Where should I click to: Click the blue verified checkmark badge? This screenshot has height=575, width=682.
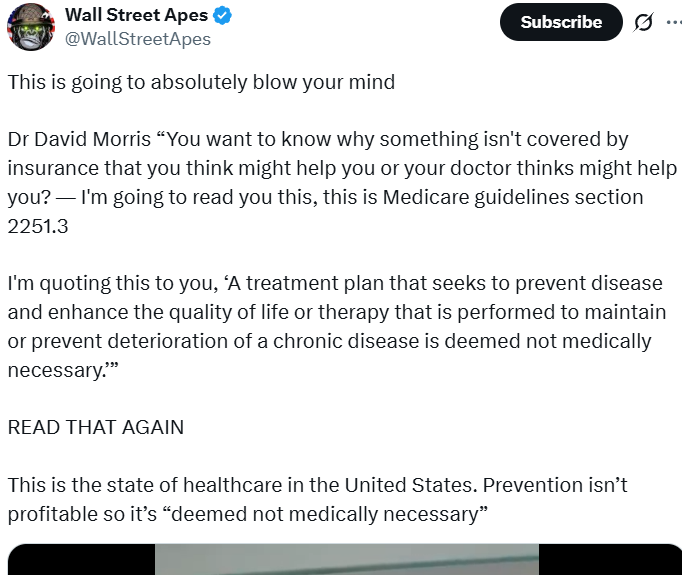(226, 16)
